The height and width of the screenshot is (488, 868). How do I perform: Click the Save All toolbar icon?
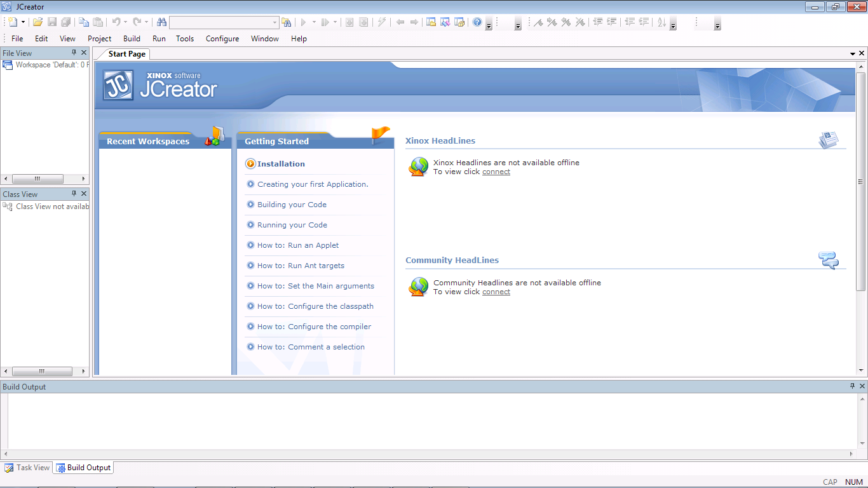pos(66,22)
